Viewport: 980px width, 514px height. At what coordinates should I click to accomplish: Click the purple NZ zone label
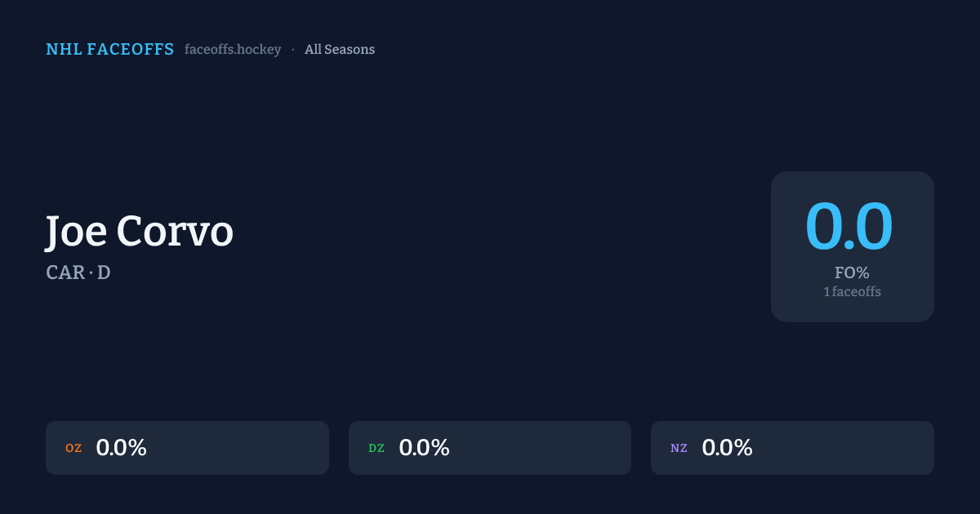tap(679, 448)
